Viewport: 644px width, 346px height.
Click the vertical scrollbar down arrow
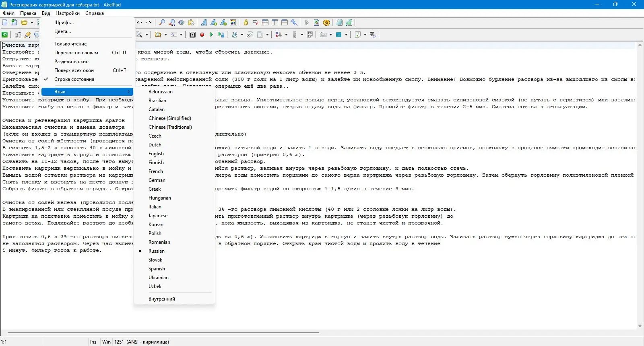coord(640,326)
